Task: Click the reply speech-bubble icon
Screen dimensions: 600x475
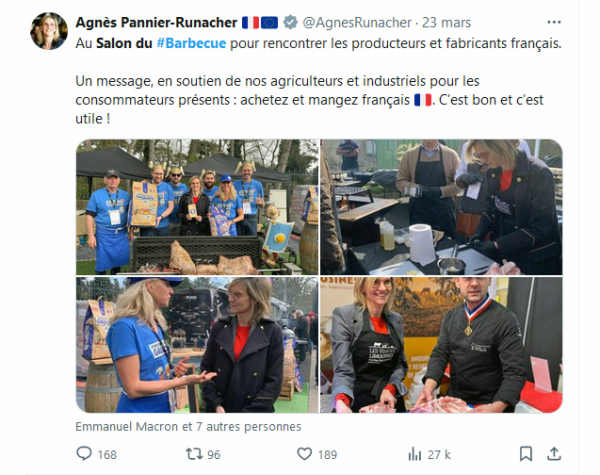Action: pos(84,454)
